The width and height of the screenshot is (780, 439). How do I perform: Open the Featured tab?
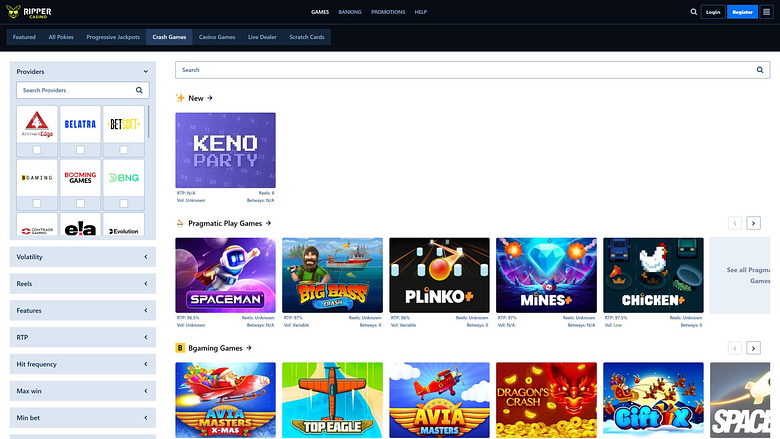coord(24,37)
